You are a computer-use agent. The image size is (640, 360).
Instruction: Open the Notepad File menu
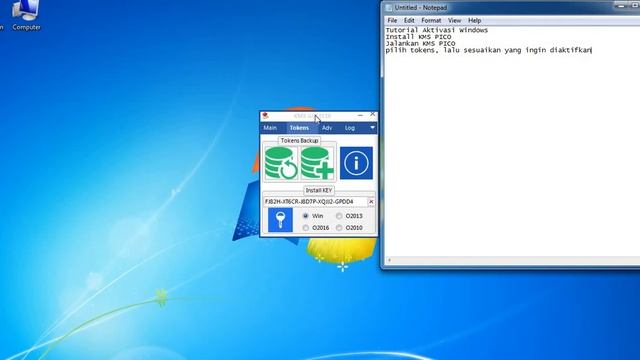[392, 20]
